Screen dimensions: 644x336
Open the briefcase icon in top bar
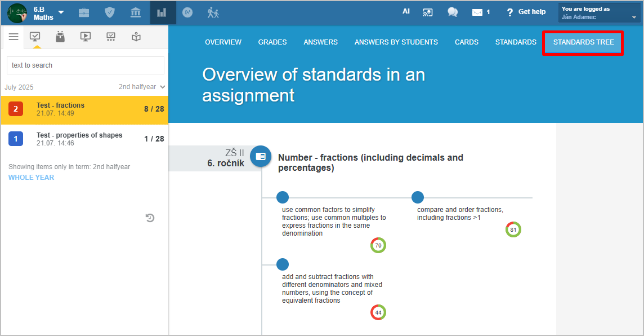[x=84, y=13]
